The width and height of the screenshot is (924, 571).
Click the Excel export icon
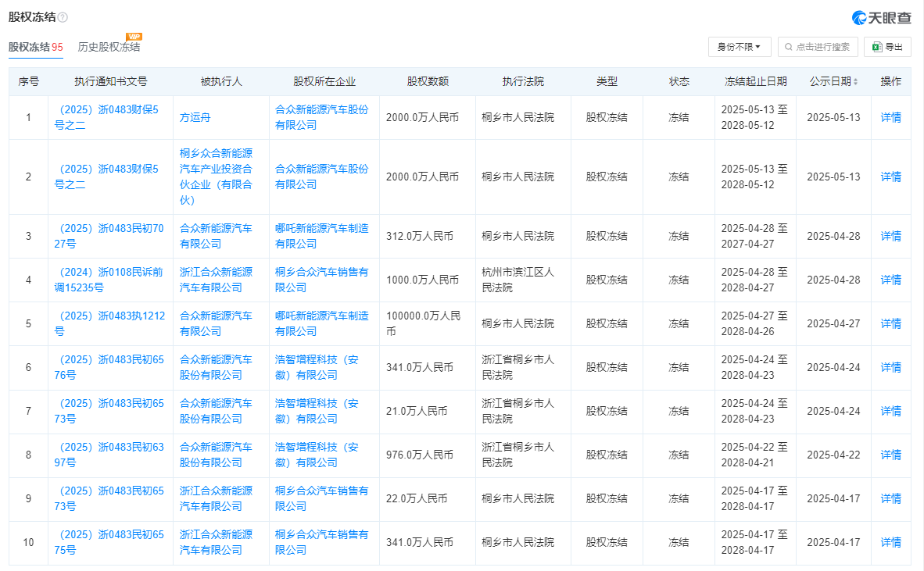877,47
